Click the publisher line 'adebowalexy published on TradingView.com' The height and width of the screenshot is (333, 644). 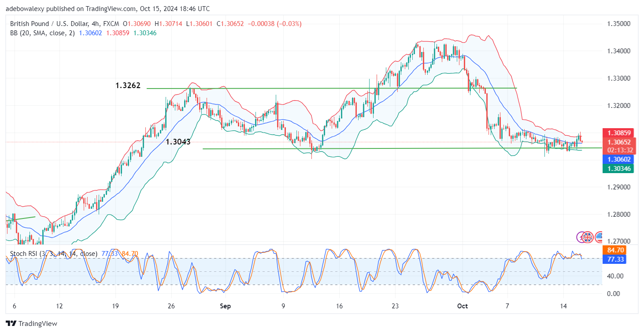tap(71, 8)
